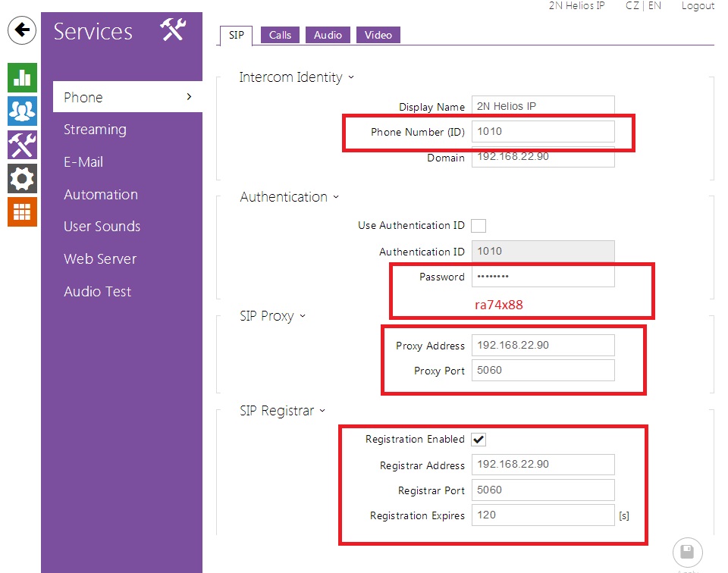The width and height of the screenshot is (728, 573).
Task: Click the back arrow icon
Action: [x=22, y=30]
